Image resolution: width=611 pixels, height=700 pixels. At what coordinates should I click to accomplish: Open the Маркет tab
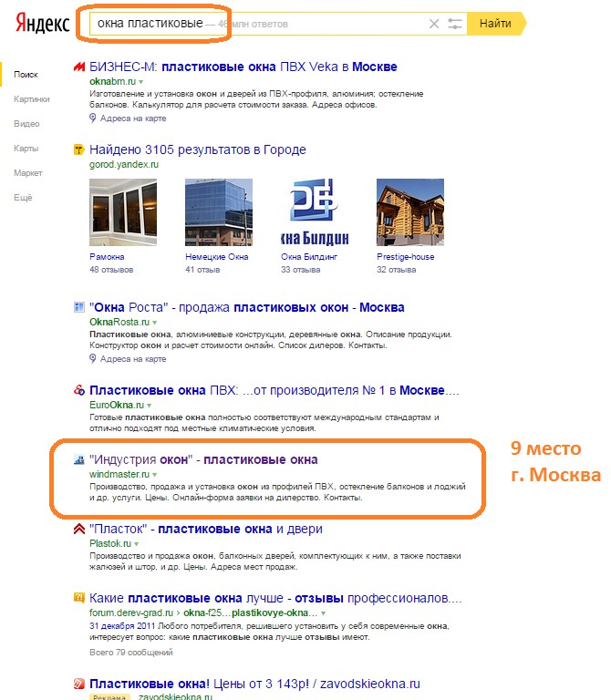tap(28, 173)
